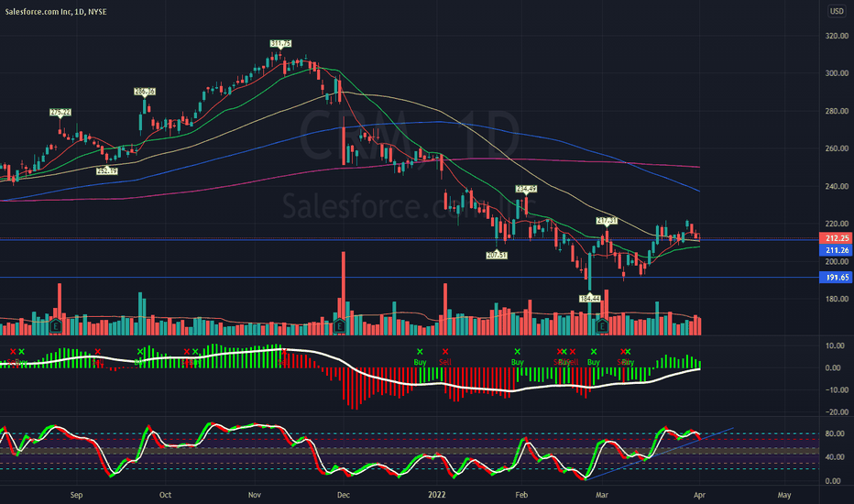This screenshot has height=504, width=854.
Task: Click the May date label on the time axis
Action: click(x=784, y=495)
